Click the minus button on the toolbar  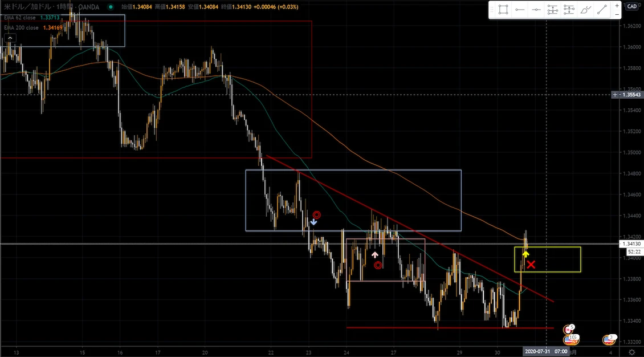coord(617,14)
